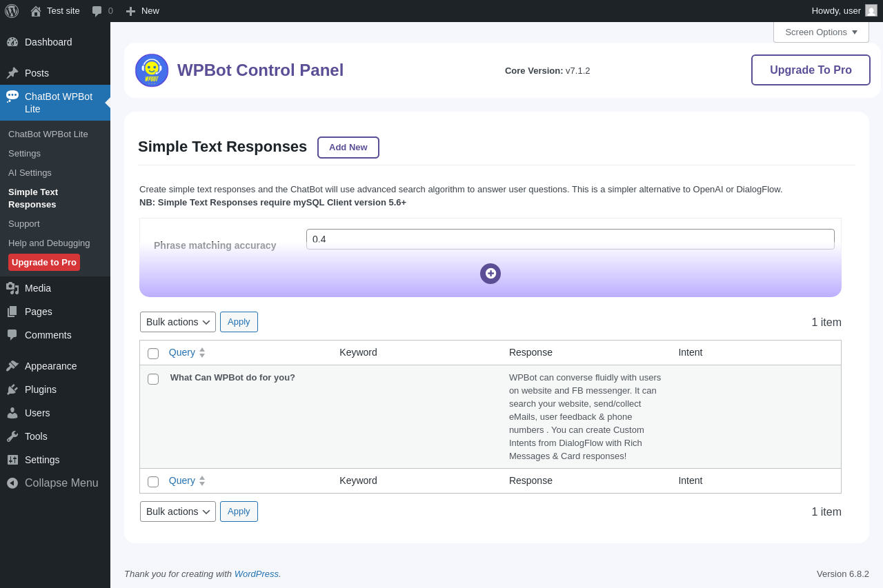This screenshot has height=588, width=883.
Task: Open AI Settings submenu item
Action: (x=30, y=173)
